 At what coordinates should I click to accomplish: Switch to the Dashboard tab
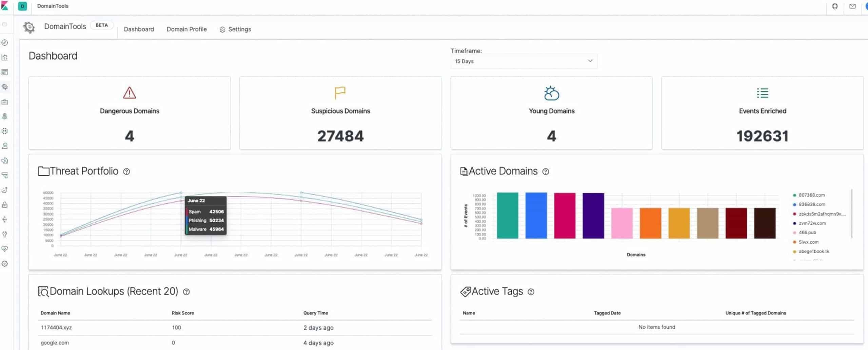pos(139,29)
